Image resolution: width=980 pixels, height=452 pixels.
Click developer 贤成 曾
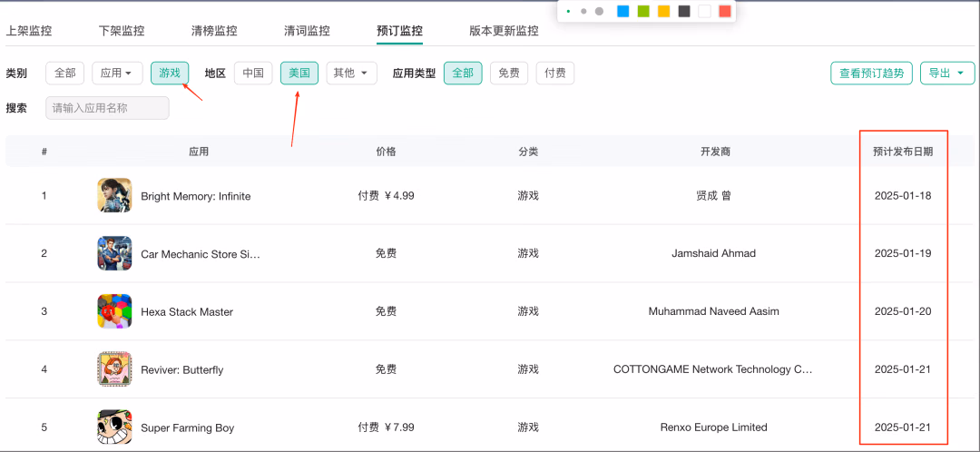(714, 196)
